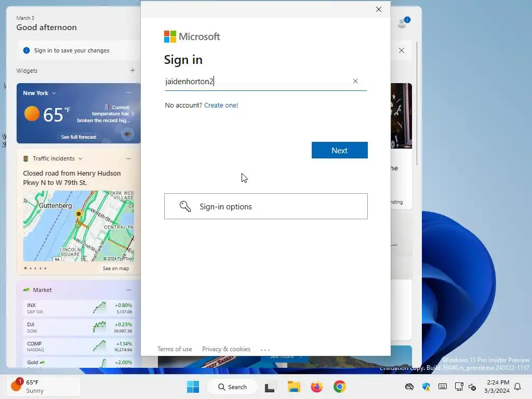
Task: Close the Microsoft Sign in dialog
Action: 379,9
